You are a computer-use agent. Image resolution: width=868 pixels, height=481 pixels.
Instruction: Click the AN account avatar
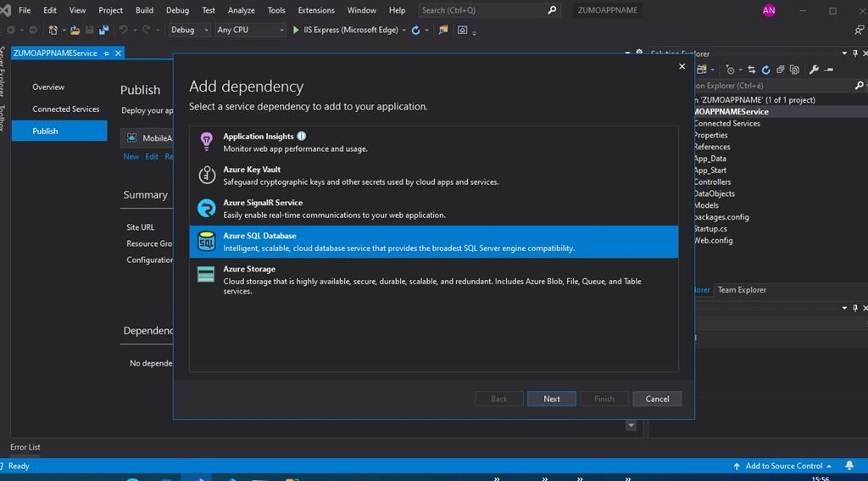pyautogui.click(x=769, y=10)
